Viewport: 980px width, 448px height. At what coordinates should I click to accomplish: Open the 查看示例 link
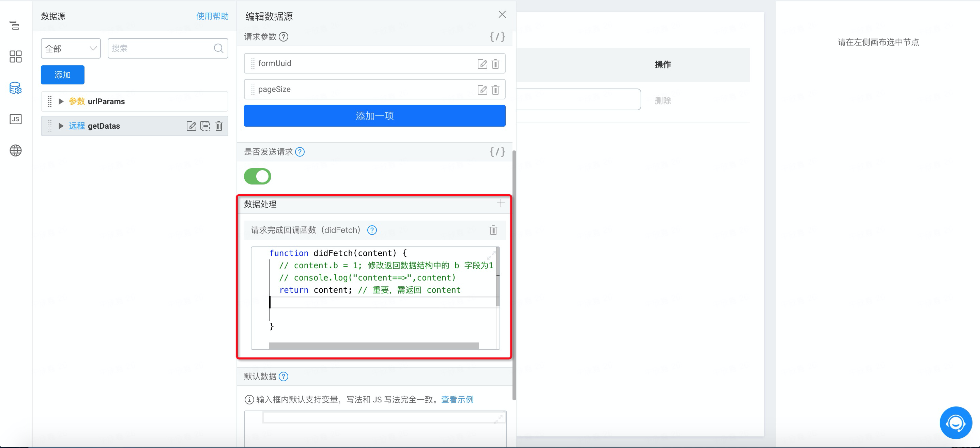[457, 399]
